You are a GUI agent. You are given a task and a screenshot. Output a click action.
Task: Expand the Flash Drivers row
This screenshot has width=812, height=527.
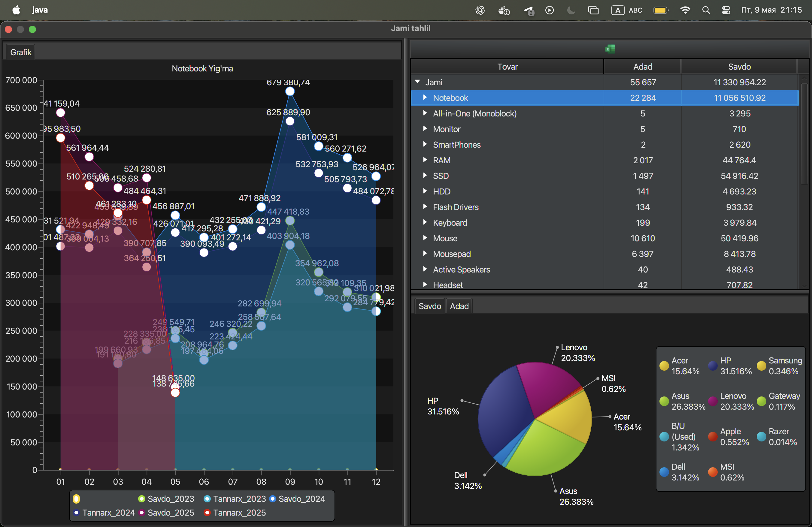click(425, 207)
